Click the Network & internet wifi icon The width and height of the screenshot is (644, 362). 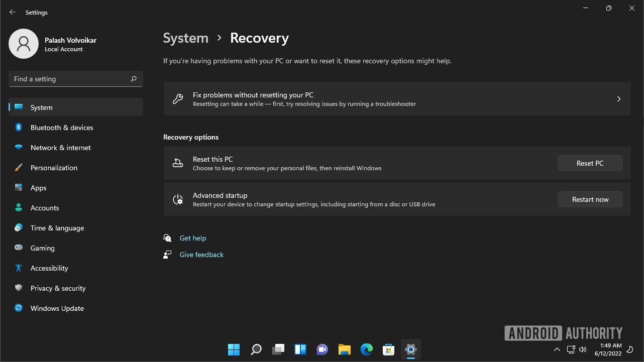[x=19, y=148]
